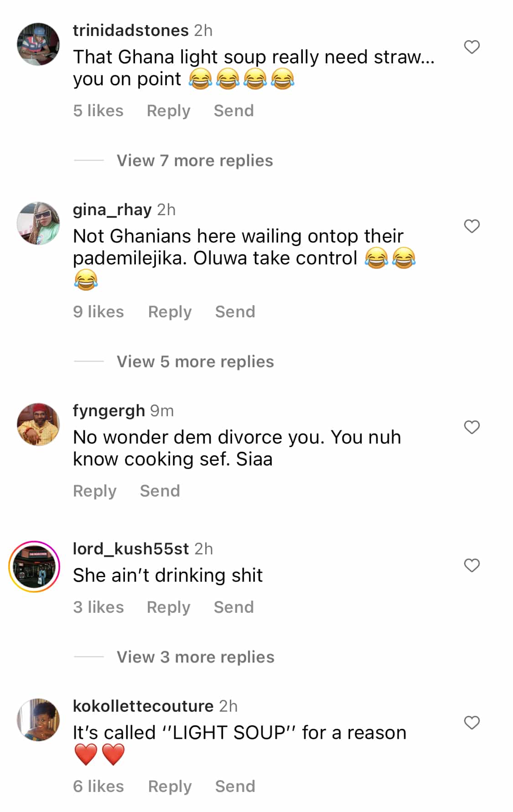Tap the heart on gina_rhay's comment
The image size is (513, 812).
click(x=472, y=226)
